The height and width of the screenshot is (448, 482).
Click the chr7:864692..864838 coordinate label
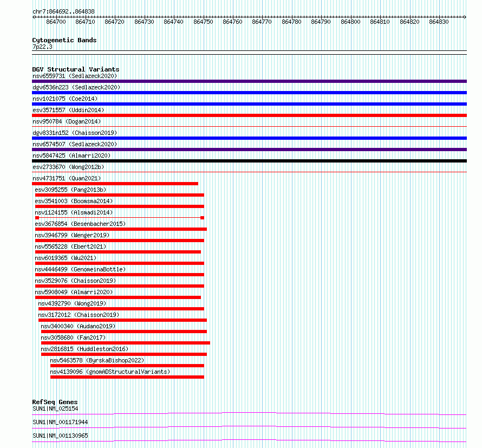(x=63, y=12)
